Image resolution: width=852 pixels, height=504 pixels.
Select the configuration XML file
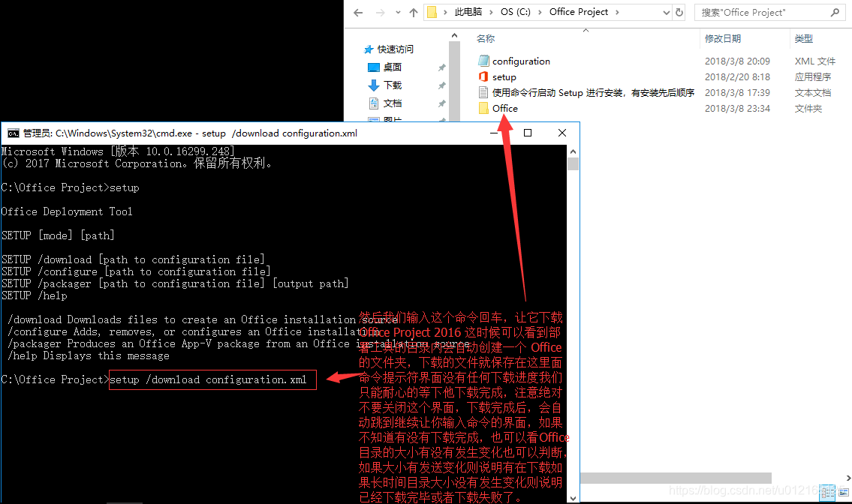[521, 61]
